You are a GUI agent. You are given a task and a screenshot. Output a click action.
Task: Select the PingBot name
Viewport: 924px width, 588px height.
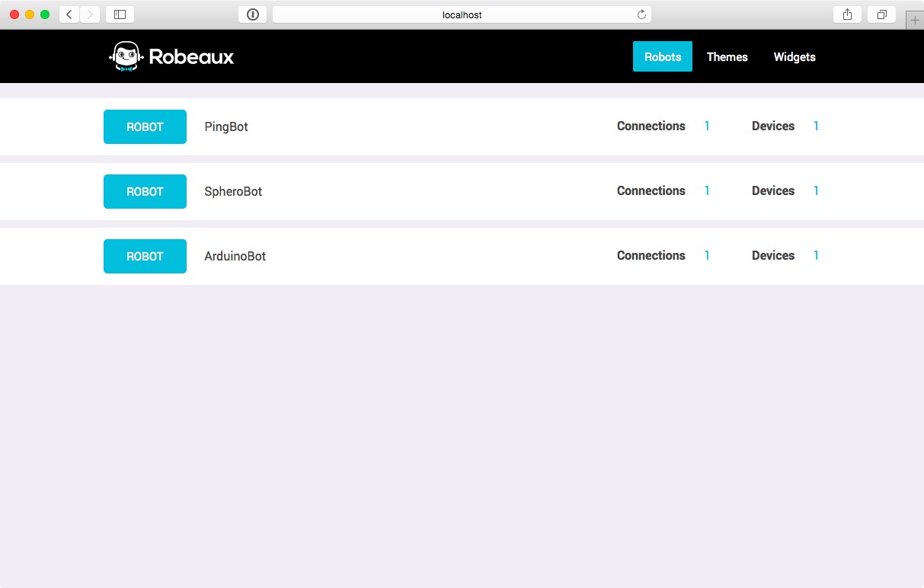click(226, 126)
